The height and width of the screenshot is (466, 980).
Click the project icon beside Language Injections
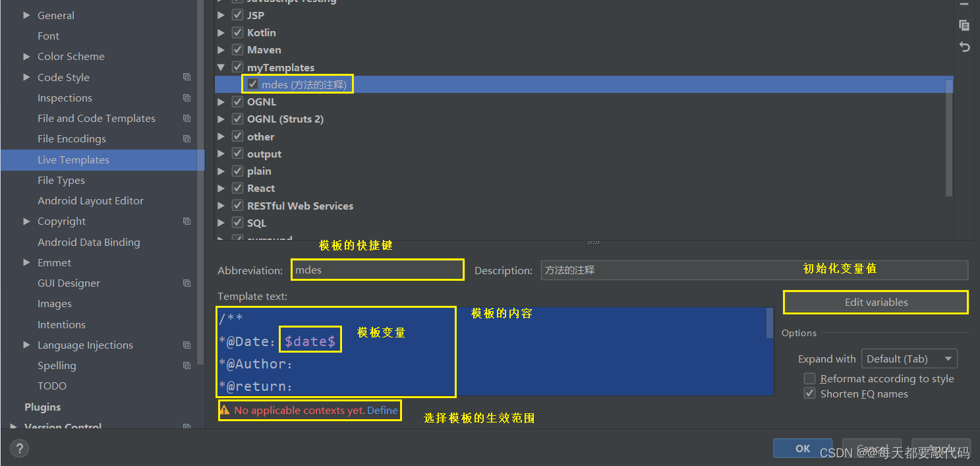coord(187,345)
